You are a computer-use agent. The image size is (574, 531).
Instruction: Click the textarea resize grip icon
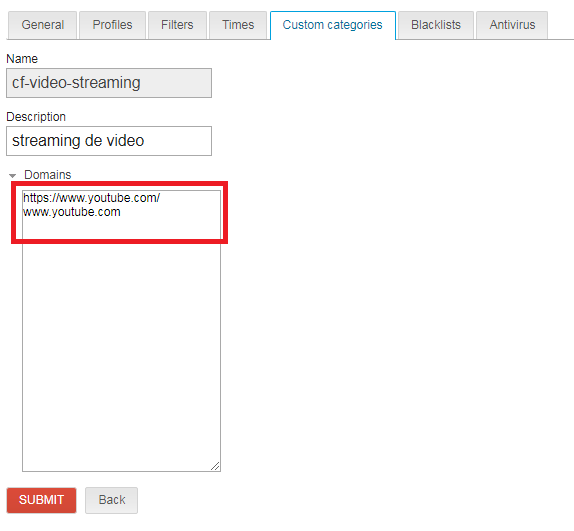[215, 466]
